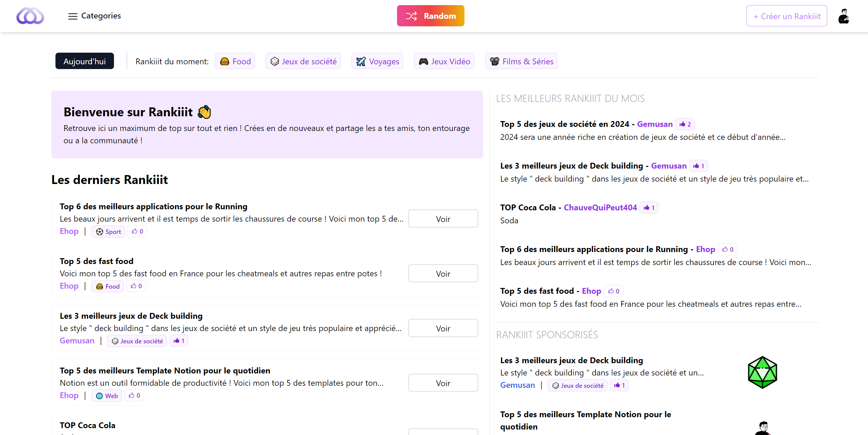868x435 pixels.
Task: Open Jeux de société tag in sponsored section
Action: point(578,385)
